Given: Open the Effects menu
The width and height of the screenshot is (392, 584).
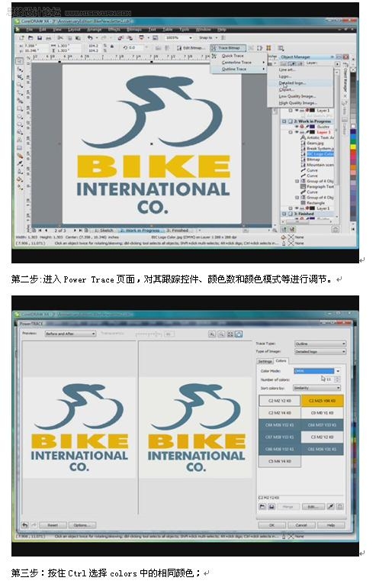Looking at the screenshot, I should [114, 29].
